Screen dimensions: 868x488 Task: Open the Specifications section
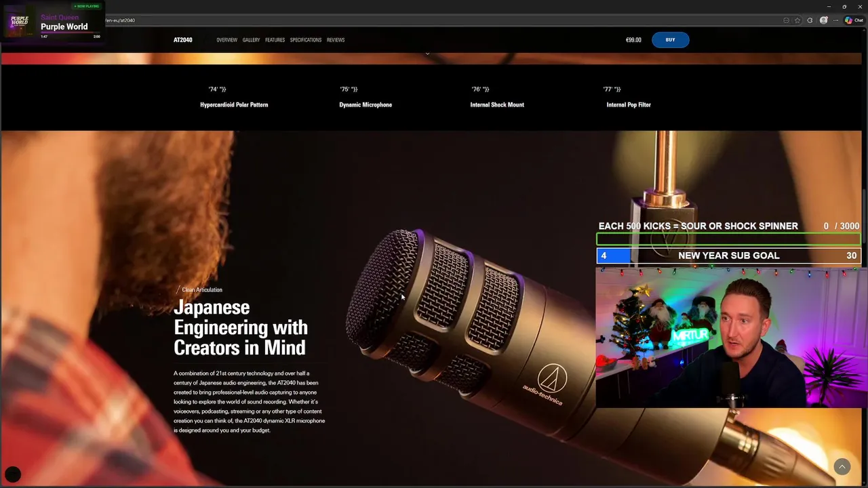pos(306,40)
